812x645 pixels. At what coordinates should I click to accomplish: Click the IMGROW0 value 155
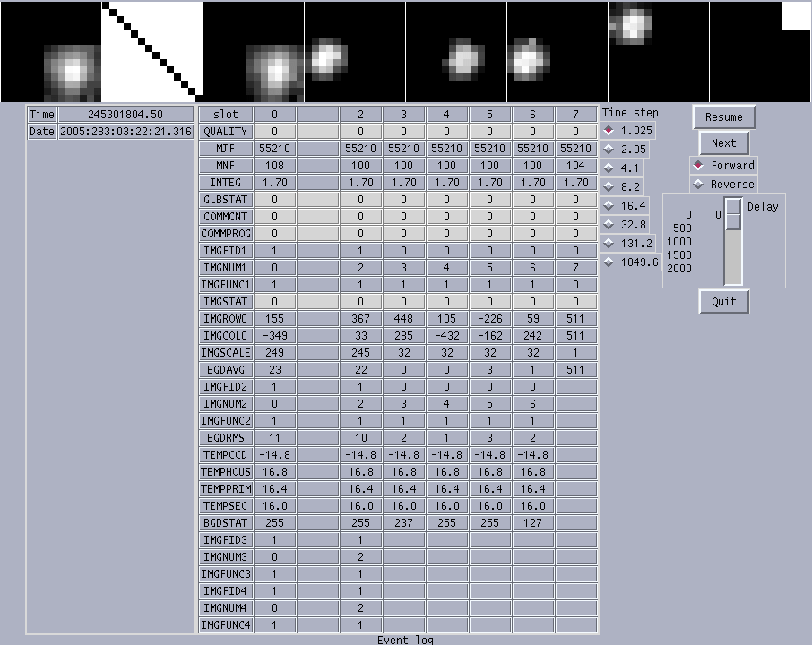point(274,319)
